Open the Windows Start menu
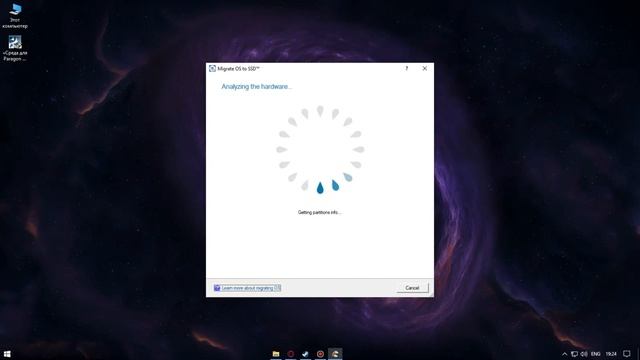 coord(7,354)
